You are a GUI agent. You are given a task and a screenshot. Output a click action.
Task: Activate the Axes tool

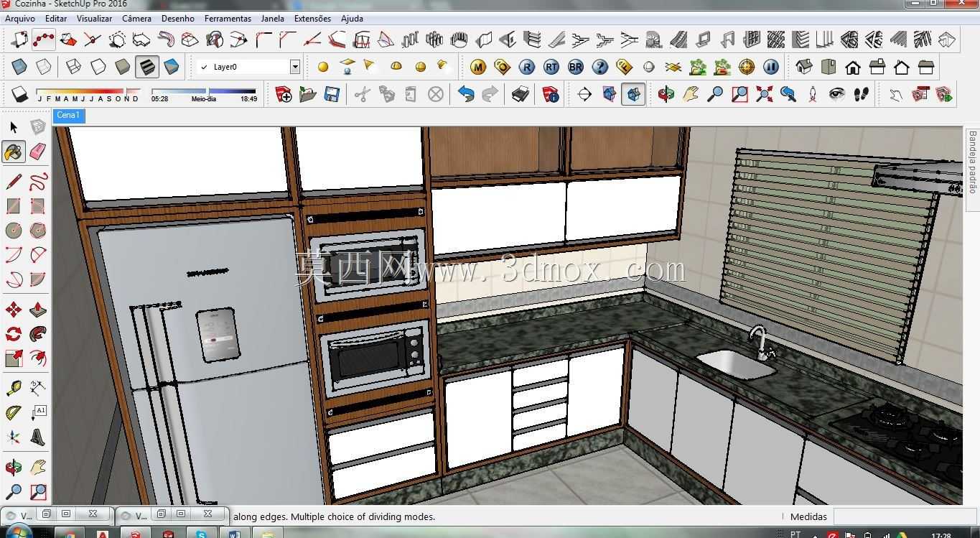tap(14, 437)
